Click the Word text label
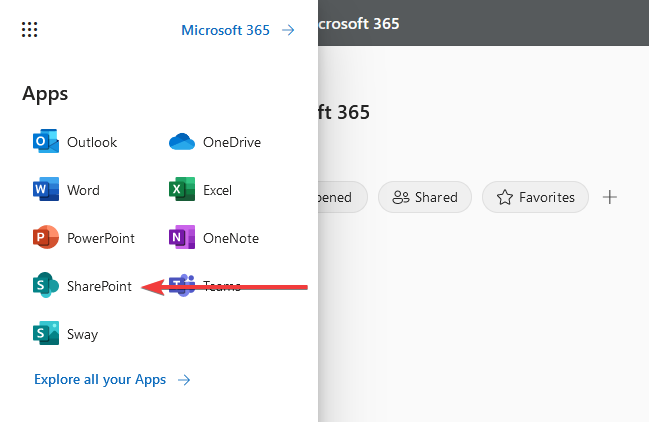The height and width of the screenshot is (422, 649). (x=83, y=190)
